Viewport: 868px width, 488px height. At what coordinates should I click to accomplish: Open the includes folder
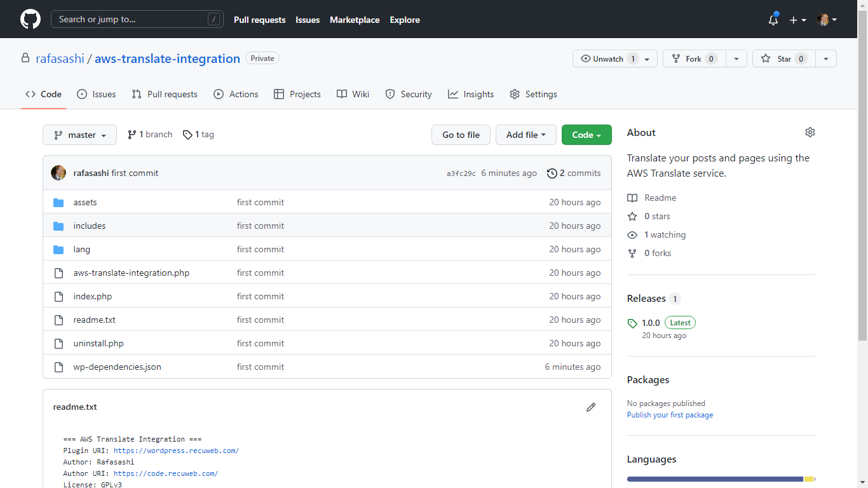90,226
